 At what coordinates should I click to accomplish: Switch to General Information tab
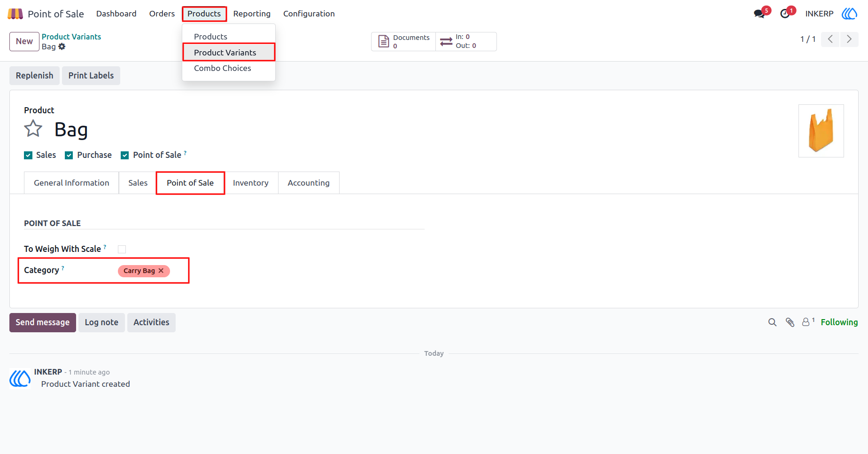pyautogui.click(x=71, y=183)
